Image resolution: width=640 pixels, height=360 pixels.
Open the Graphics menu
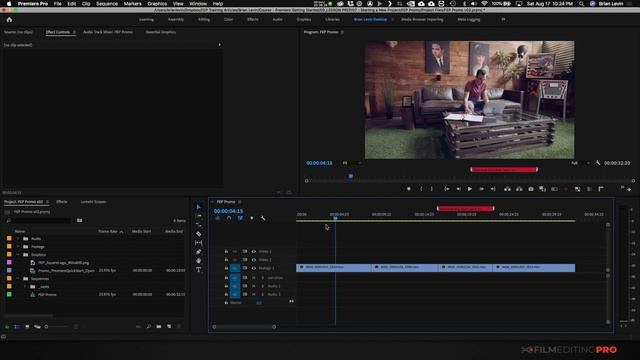157,4
